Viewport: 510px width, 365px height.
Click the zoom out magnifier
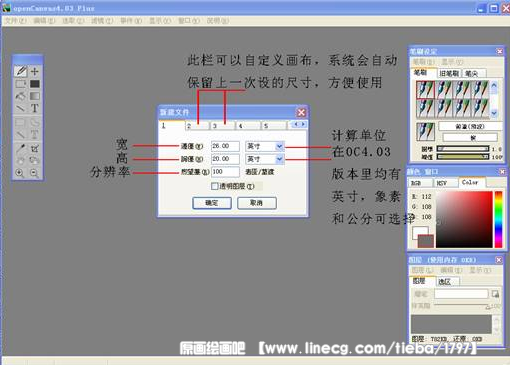coord(34,173)
